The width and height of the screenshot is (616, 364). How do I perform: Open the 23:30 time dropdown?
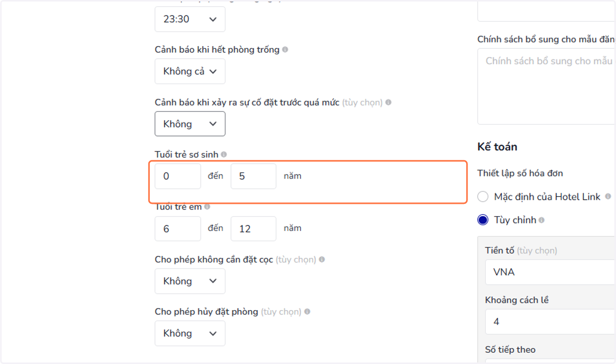tap(190, 19)
